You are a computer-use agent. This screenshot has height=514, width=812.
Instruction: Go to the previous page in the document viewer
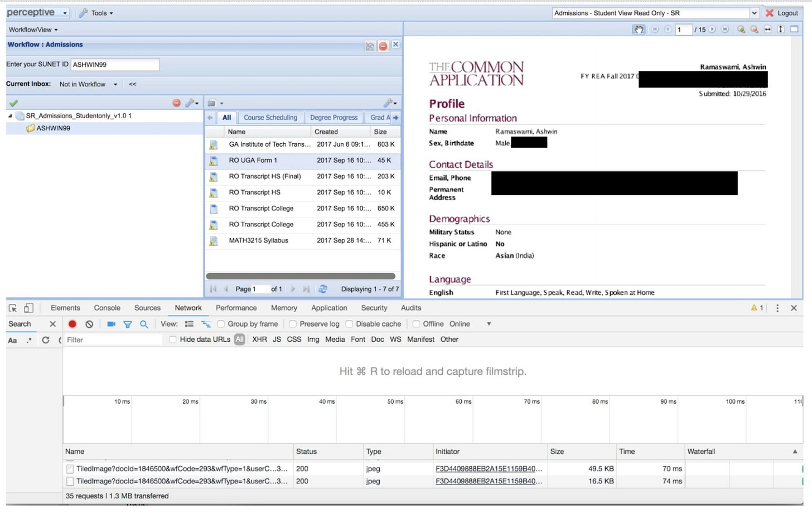click(668, 30)
